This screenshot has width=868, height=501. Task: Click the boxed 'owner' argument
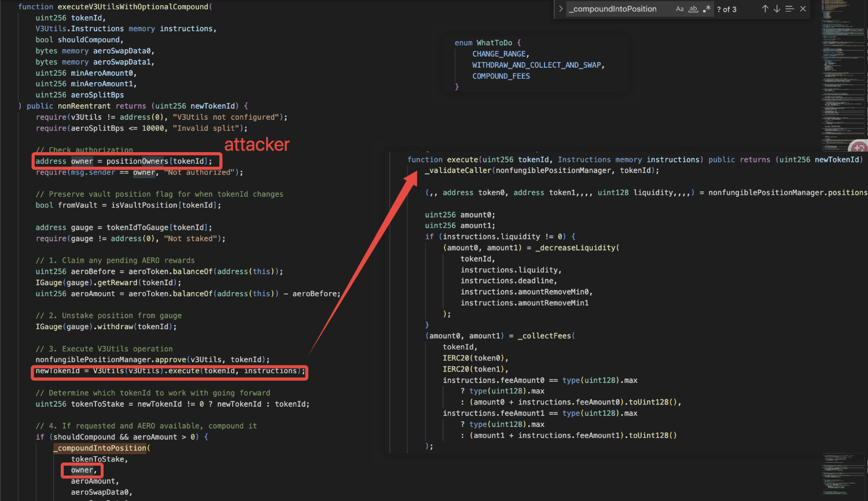83,470
